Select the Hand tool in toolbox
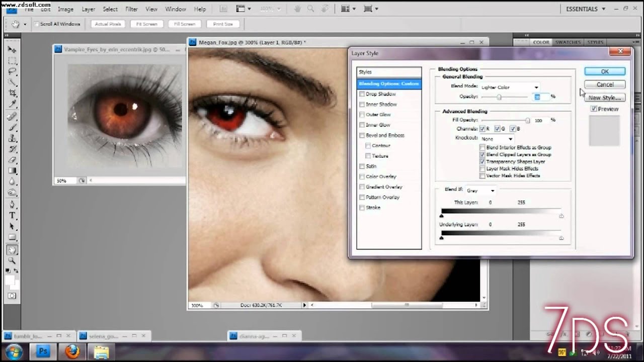Image resolution: width=644 pixels, height=362 pixels. pos(12,250)
